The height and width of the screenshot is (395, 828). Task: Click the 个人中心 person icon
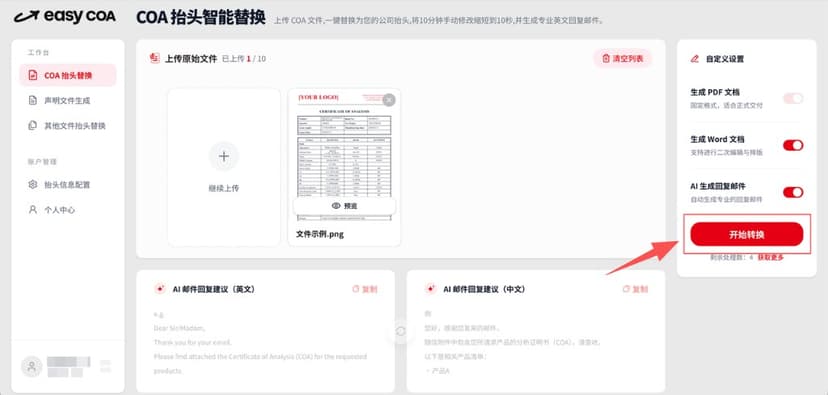coord(33,210)
